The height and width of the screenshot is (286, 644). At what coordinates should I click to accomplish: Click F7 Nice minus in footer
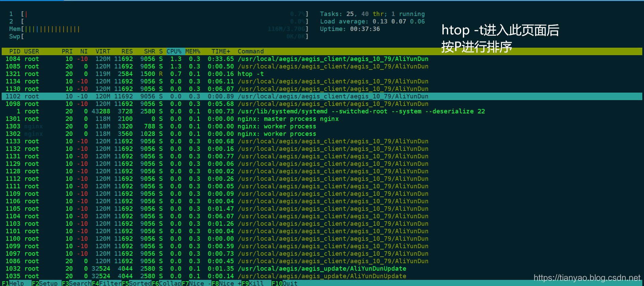pyautogui.click(x=197, y=283)
